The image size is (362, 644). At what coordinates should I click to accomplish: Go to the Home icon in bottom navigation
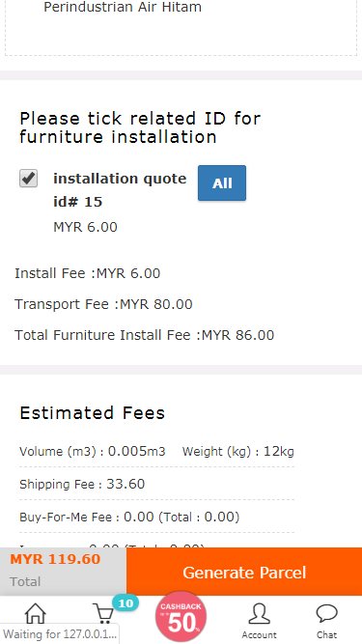coord(36,614)
